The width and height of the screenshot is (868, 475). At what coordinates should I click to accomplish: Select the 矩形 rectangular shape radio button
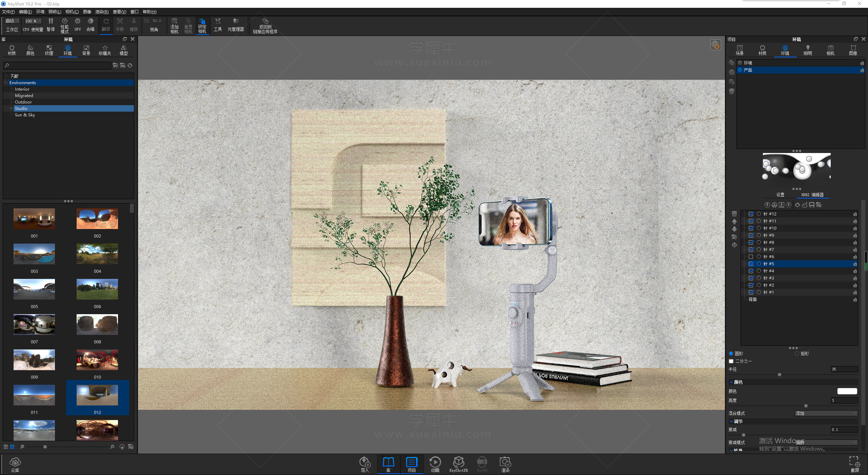(797, 354)
